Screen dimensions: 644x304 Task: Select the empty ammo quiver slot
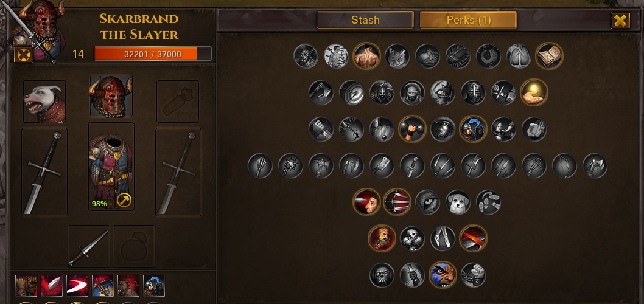click(x=178, y=102)
